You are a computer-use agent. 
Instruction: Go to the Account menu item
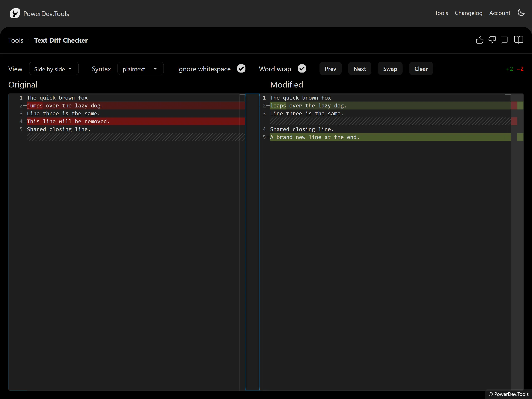click(500, 13)
